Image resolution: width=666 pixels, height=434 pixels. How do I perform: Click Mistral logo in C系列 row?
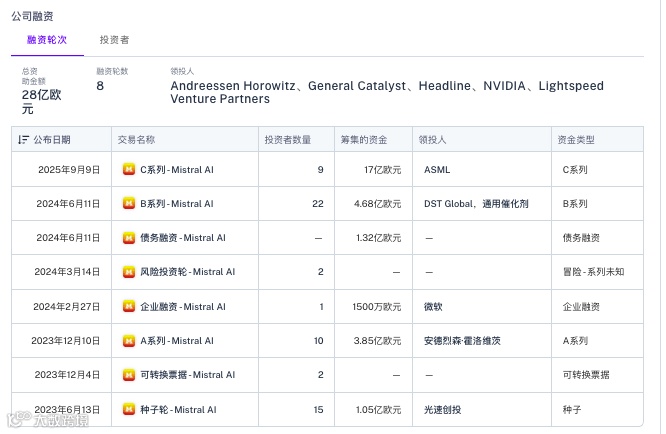click(129, 169)
